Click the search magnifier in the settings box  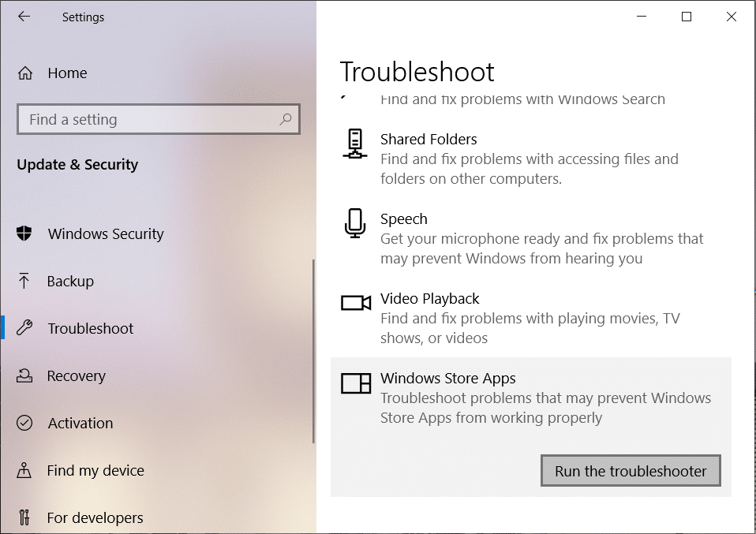[286, 119]
